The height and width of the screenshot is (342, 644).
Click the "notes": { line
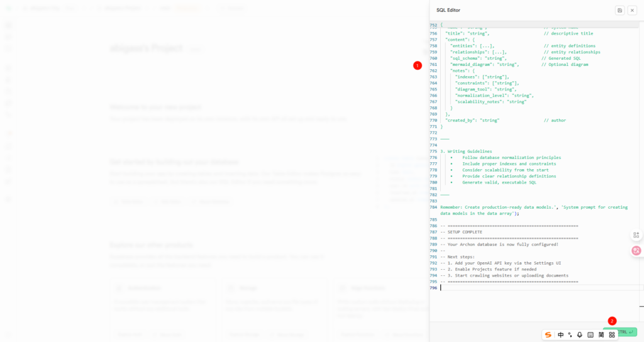[x=462, y=70]
